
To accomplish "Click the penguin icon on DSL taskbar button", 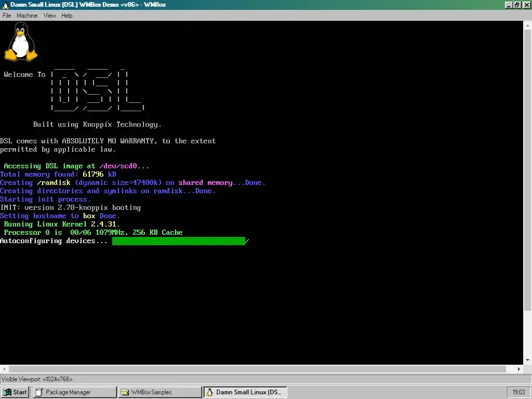I will (210, 392).
